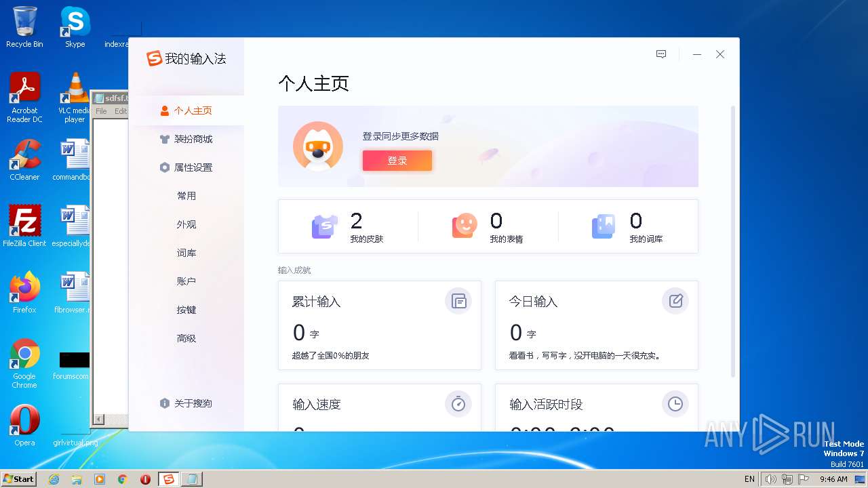Open the Skype desktop icon

click(75, 27)
